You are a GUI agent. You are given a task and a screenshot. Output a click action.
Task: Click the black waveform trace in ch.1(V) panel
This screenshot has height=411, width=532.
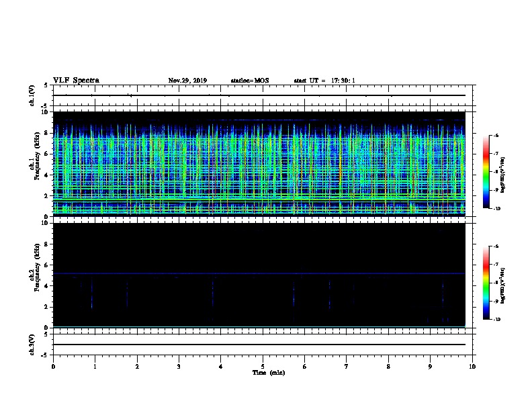[x=259, y=95]
